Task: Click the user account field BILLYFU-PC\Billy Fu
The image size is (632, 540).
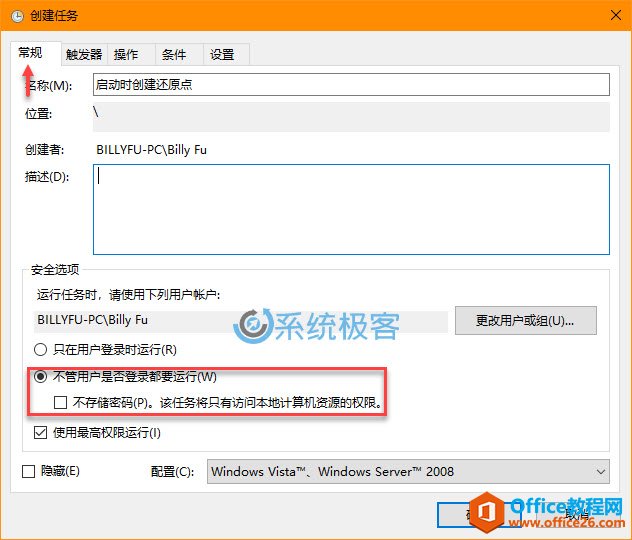Action: coord(241,321)
